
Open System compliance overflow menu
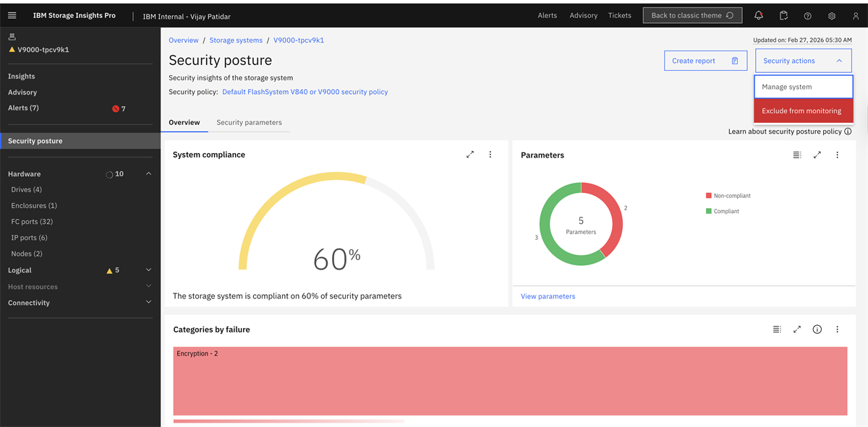[x=490, y=155]
